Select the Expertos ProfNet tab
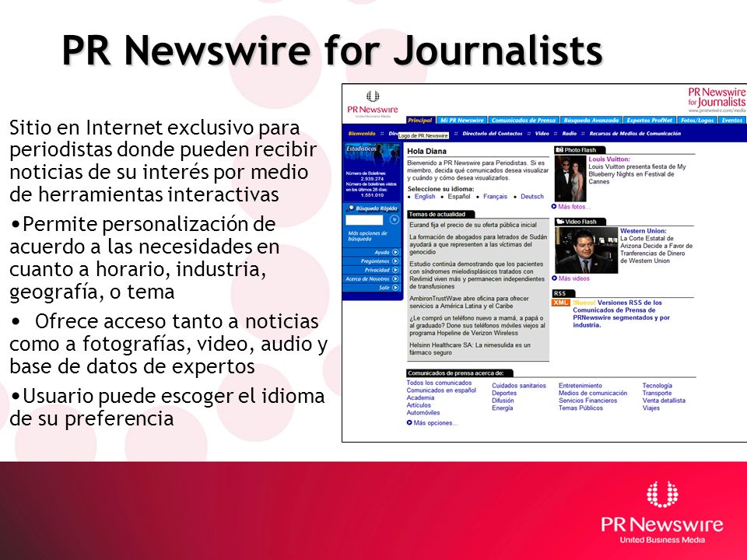This screenshot has width=747, height=560. [650, 121]
